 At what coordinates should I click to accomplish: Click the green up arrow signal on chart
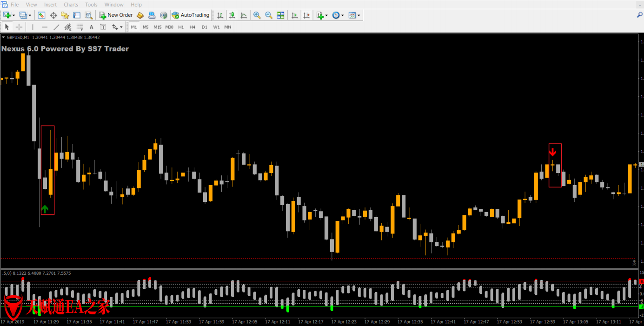(x=45, y=209)
